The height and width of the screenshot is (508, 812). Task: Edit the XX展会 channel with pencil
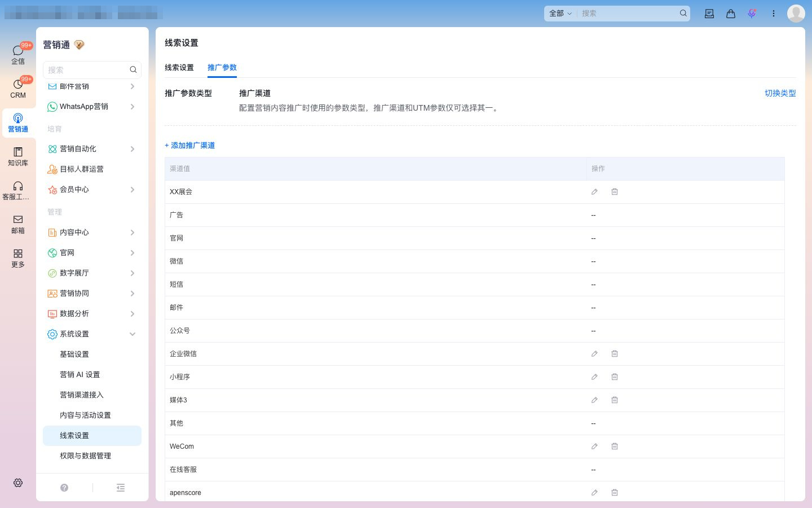click(594, 192)
